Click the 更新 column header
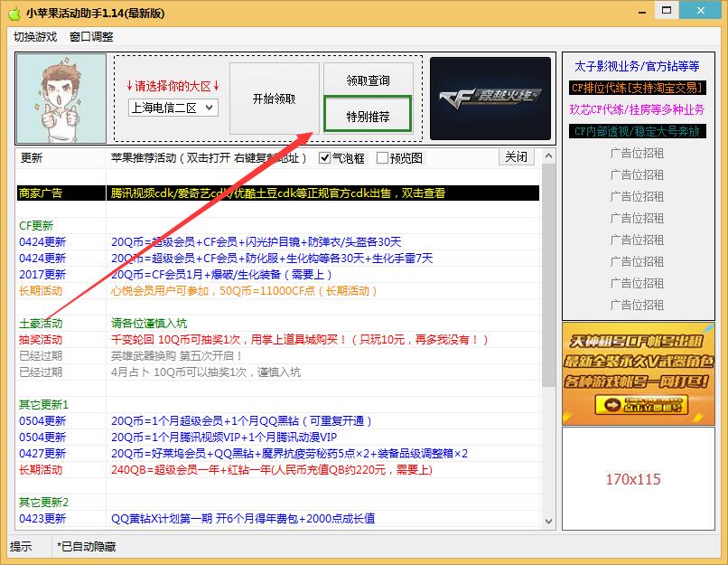The height and width of the screenshot is (565, 728). tap(32, 158)
